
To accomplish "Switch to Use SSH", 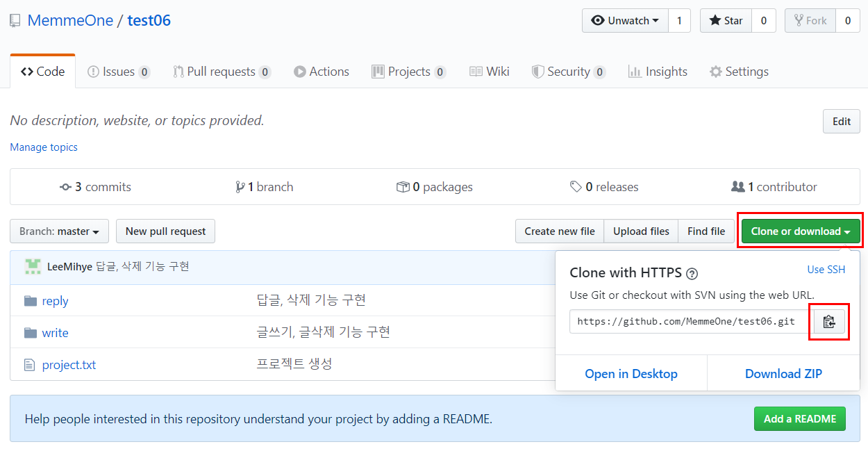I will tap(826, 270).
